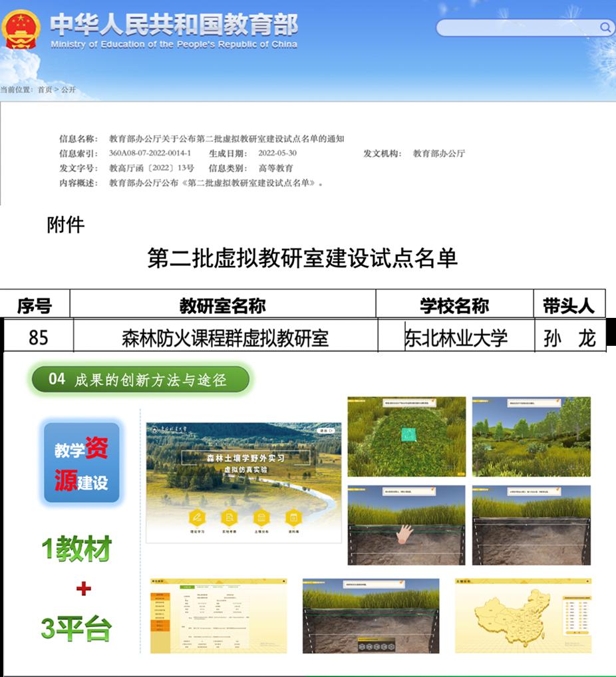Click the 公开 breadcrumb link

(69, 90)
